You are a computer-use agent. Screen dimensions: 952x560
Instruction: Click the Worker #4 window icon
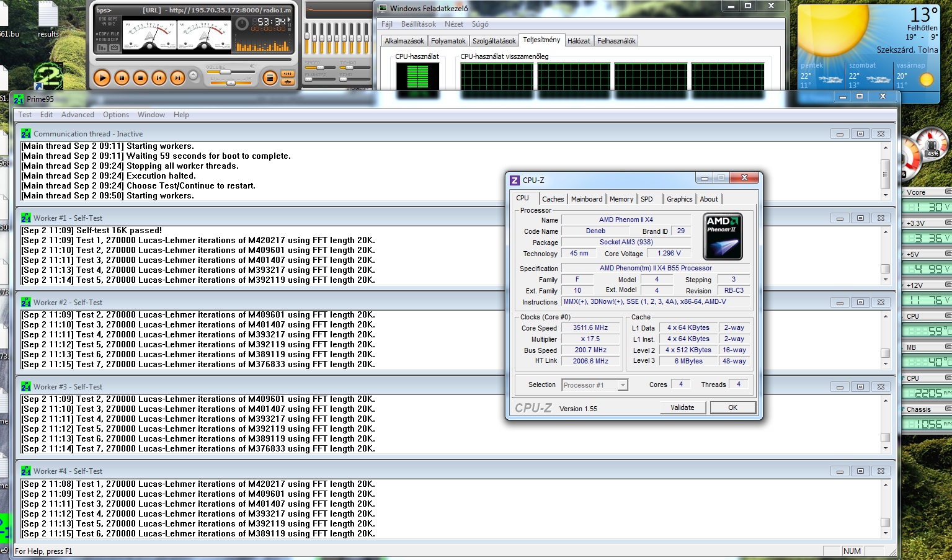[x=26, y=471]
